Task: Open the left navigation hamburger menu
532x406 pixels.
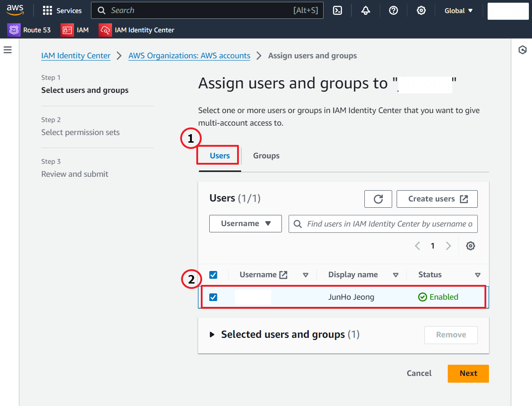Action: pos(8,50)
